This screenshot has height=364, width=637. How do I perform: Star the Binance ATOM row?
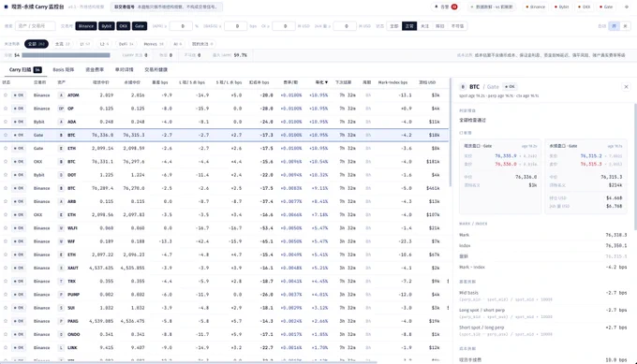(6, 95)
